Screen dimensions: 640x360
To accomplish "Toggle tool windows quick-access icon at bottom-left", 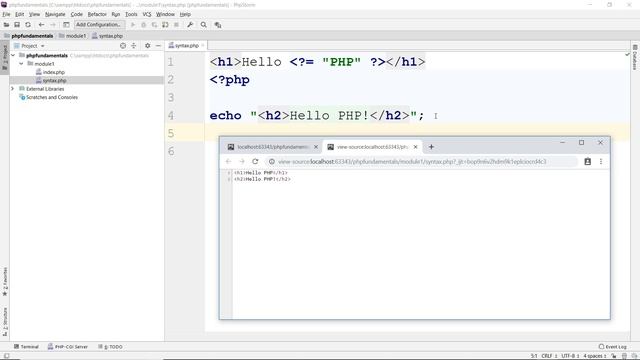I will pos(6,356).
